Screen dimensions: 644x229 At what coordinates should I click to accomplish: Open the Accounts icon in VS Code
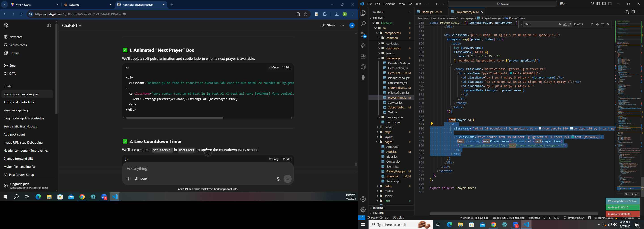[363, 199]
